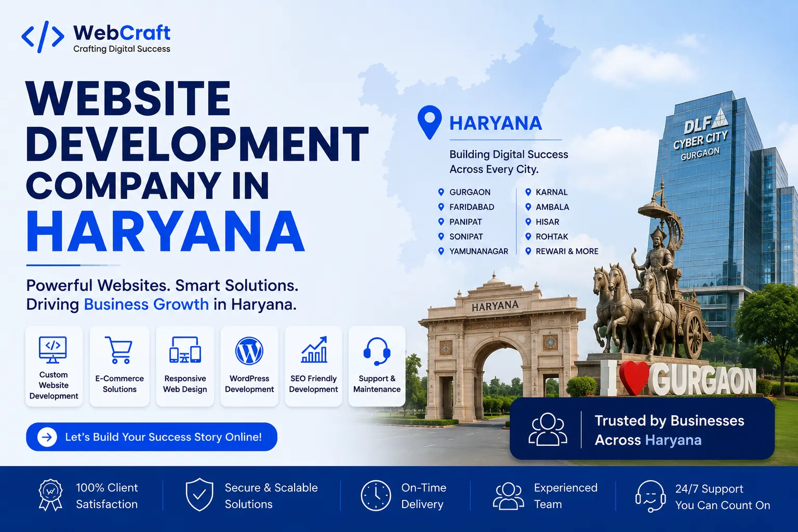This screenshot has width=798, height=532.
Task: Click the 24/7 Support You Can Count On text
Action: [x=722, y=497]
